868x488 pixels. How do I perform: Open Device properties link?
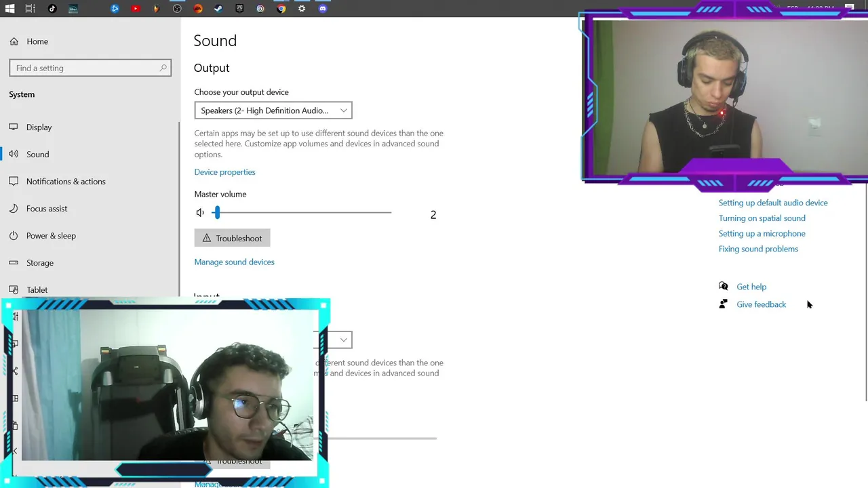(225, 172)
